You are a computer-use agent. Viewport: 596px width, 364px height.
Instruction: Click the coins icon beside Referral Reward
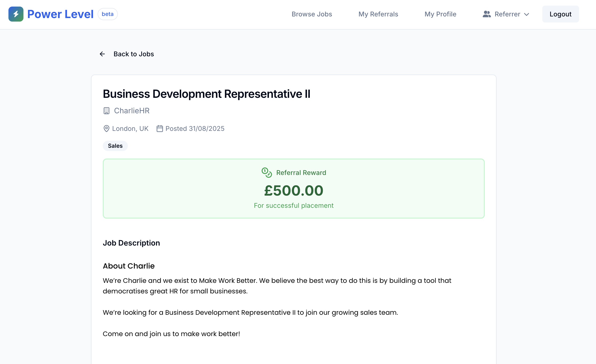tap(267, 173)
